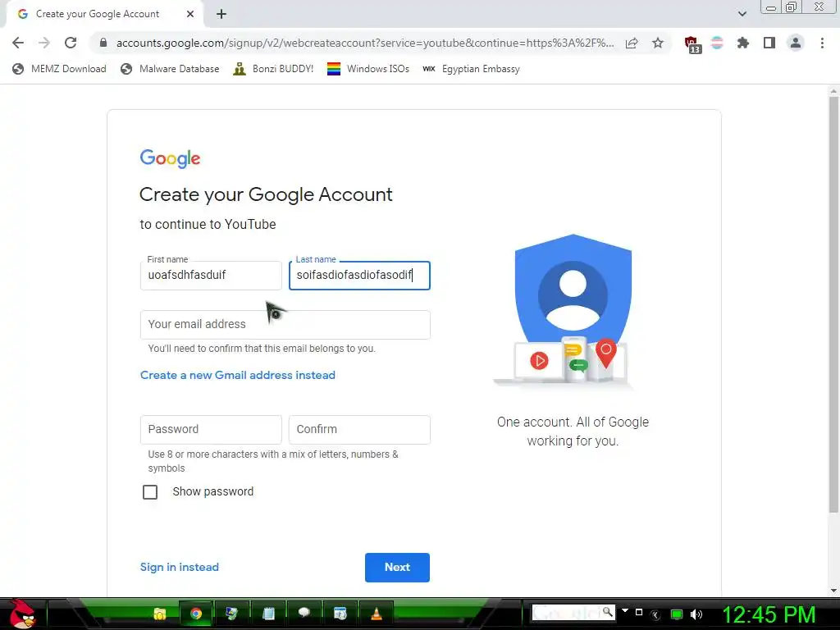This screenshot has width=840, height=630.
Task: Click the Your email address field
Action: [285, 325]
